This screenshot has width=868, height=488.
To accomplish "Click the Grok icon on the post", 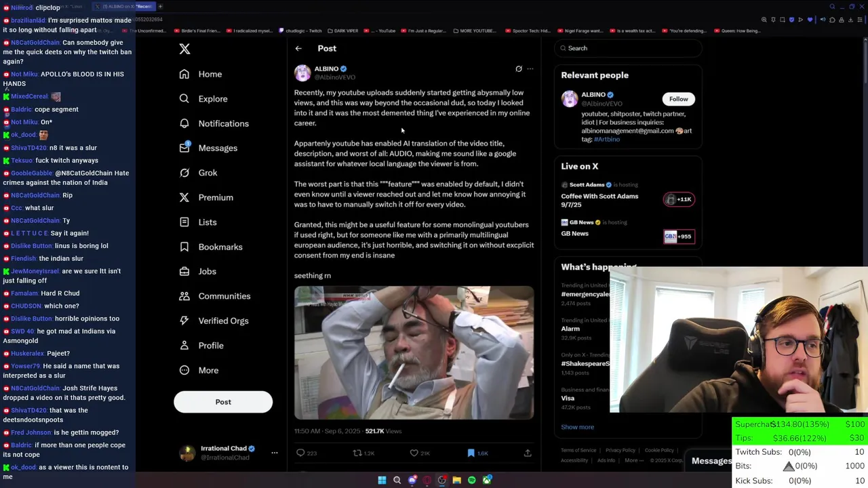I will 519,68.
